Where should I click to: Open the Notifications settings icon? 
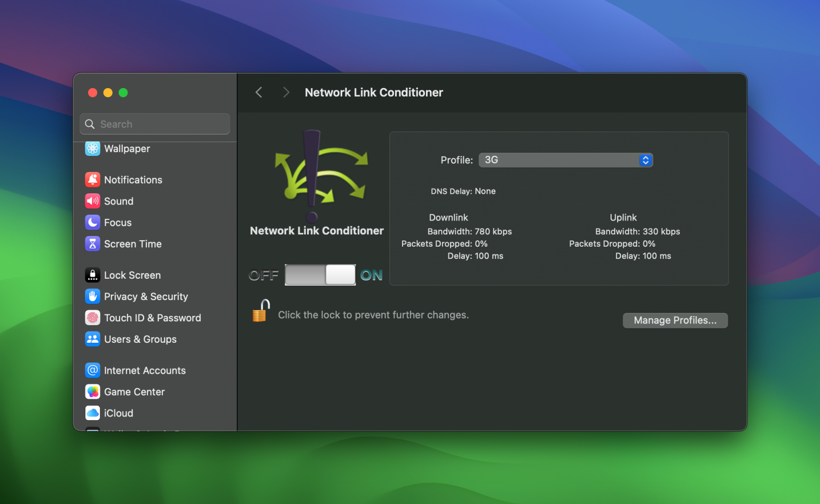(x=92, y=179)
